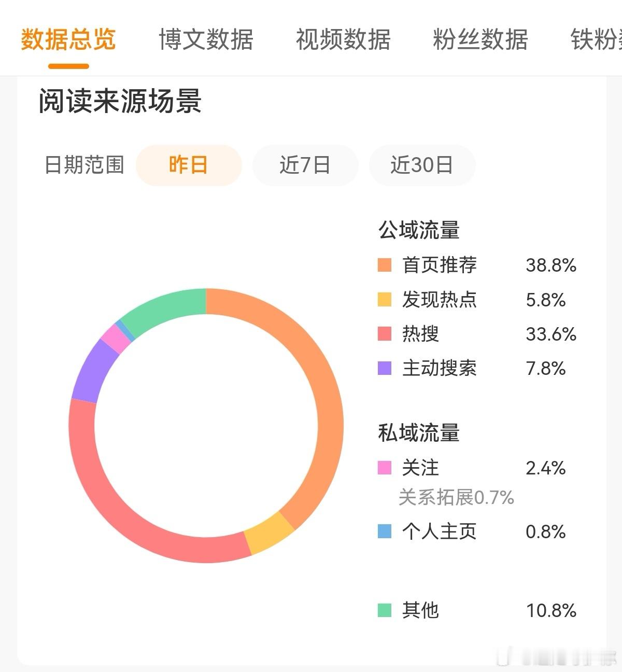Click the 公域流量 section heading
The width and height of the screenshot is (622, 672).
pos(419,228)
